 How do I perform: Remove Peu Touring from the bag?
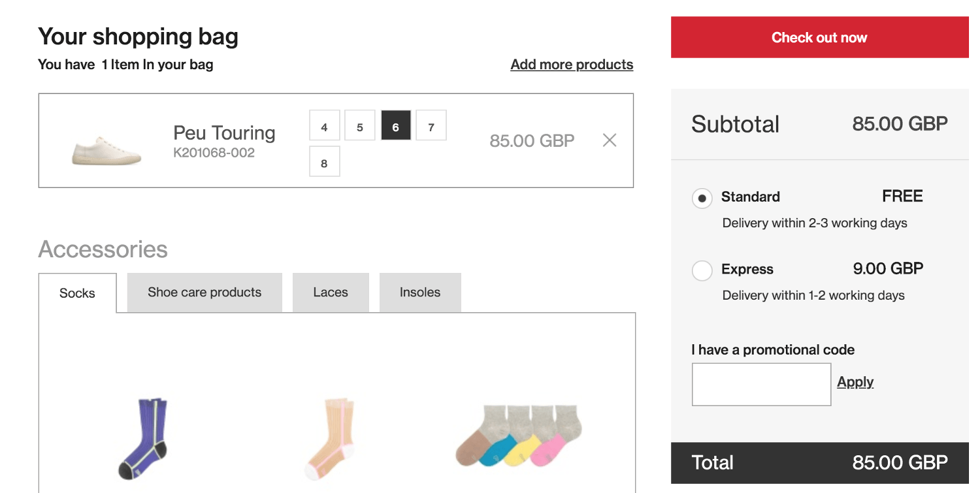click(609, 140)
